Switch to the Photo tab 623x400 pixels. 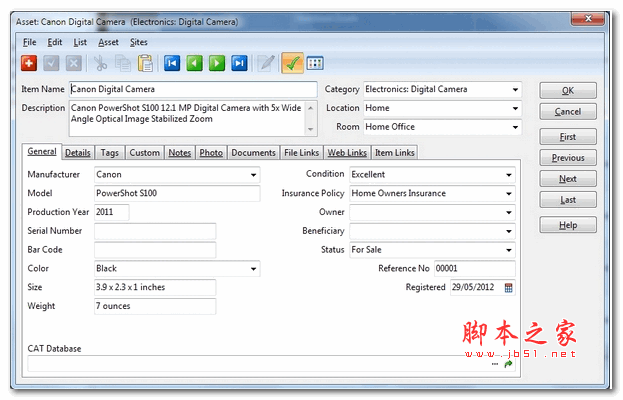pyautogui.click(x=211, y=153)
